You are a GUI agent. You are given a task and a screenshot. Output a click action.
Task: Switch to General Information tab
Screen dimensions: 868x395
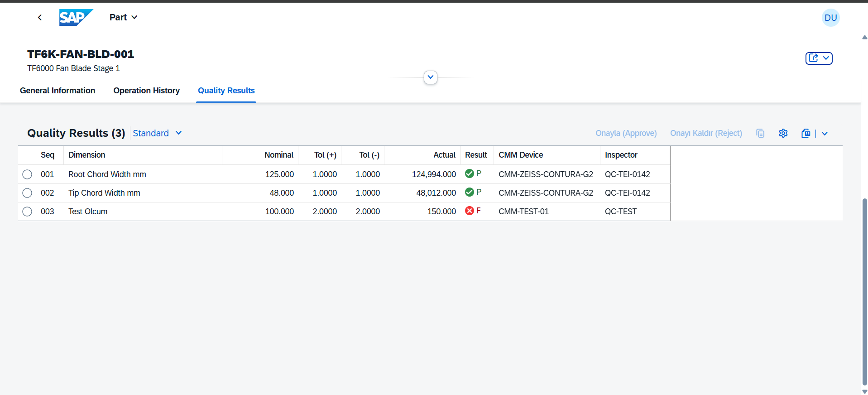coord(58,91)
